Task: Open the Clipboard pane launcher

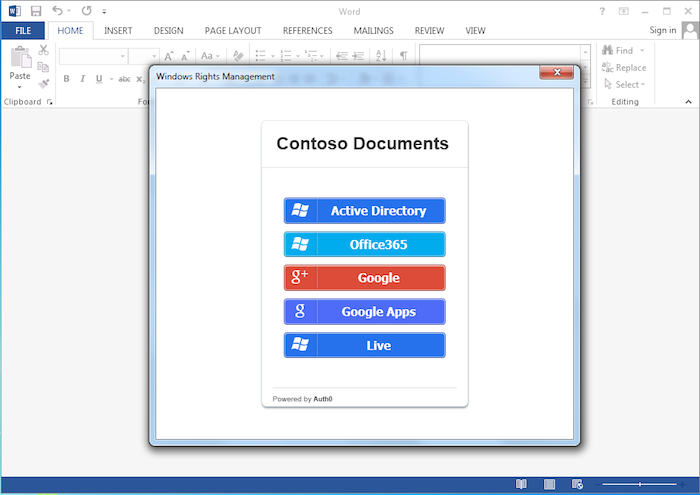Action: tap(50, 102)
